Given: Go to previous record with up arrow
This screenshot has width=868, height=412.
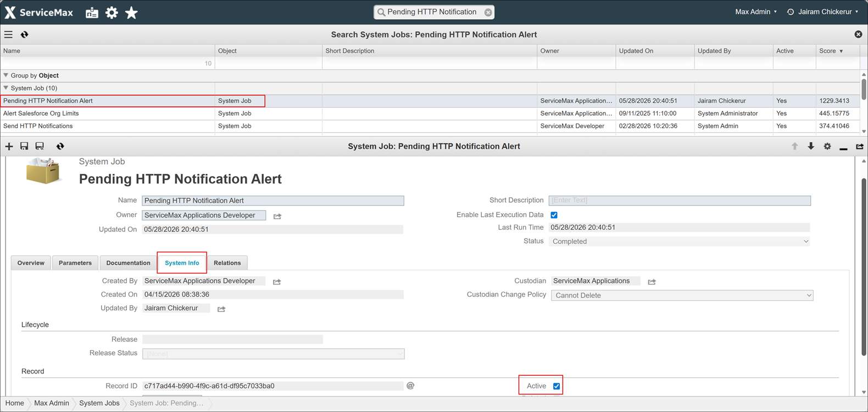Looking at the screenshot, I should click(x=794, y=146).
